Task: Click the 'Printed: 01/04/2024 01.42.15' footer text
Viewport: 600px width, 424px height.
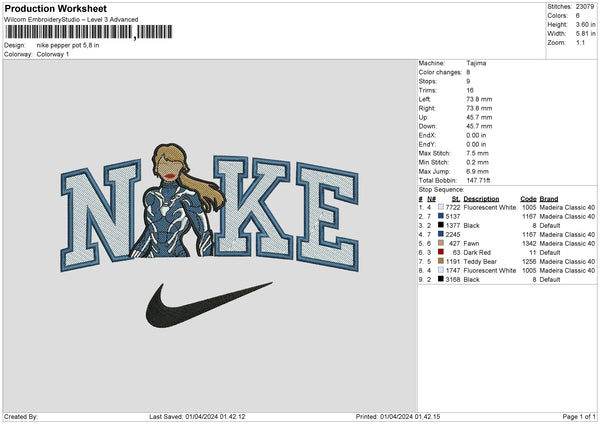Action: click(398, 416)
